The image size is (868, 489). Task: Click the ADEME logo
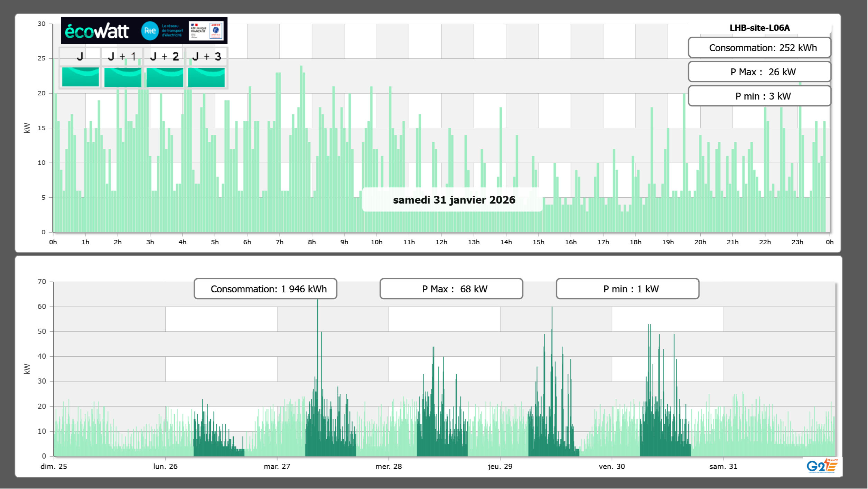point(216,30)
